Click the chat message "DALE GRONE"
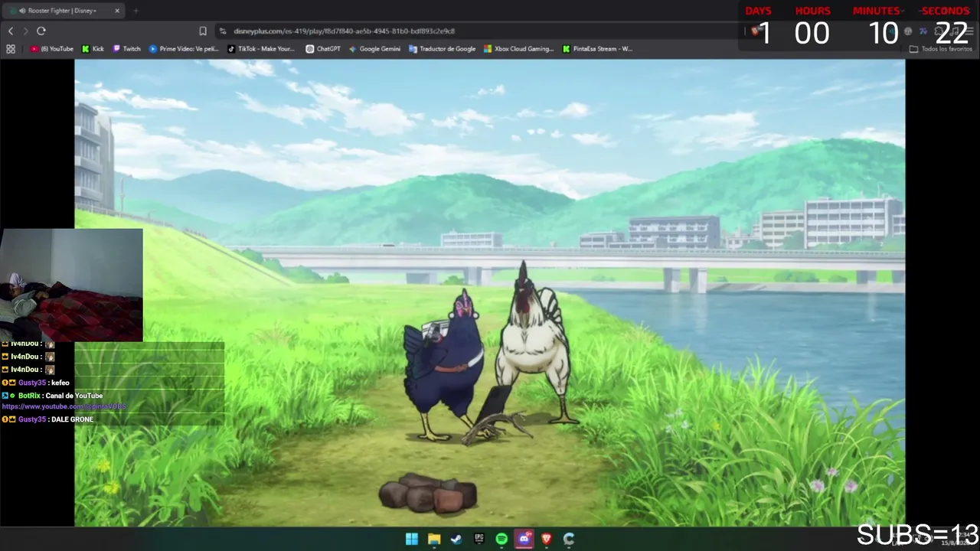The width and height of the screenshot is (980, 551). (72, 419)
